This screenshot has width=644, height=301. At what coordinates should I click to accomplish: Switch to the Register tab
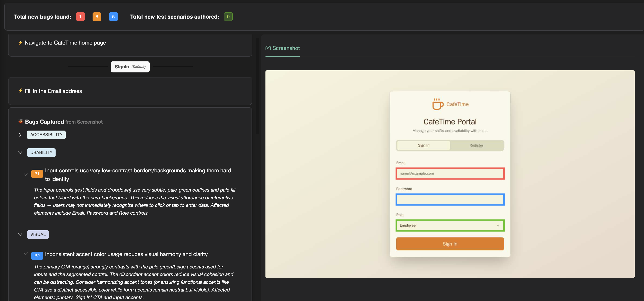pyautogui.click(x=476, y=145)
